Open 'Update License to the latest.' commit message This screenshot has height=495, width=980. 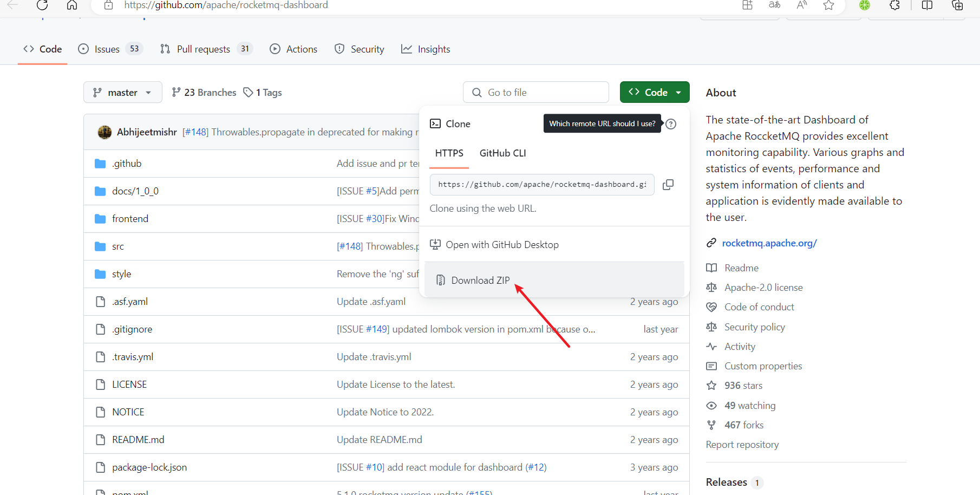[396, 385]
